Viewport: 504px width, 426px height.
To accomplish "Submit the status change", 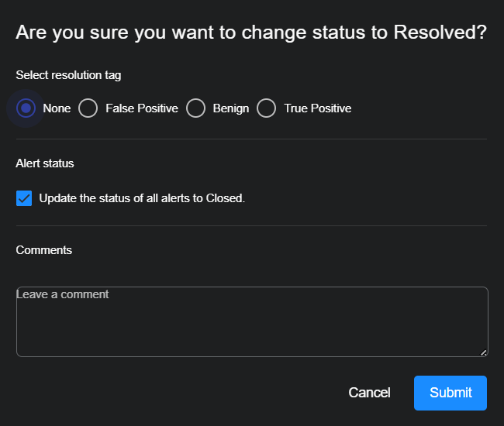I will [450, 393].
